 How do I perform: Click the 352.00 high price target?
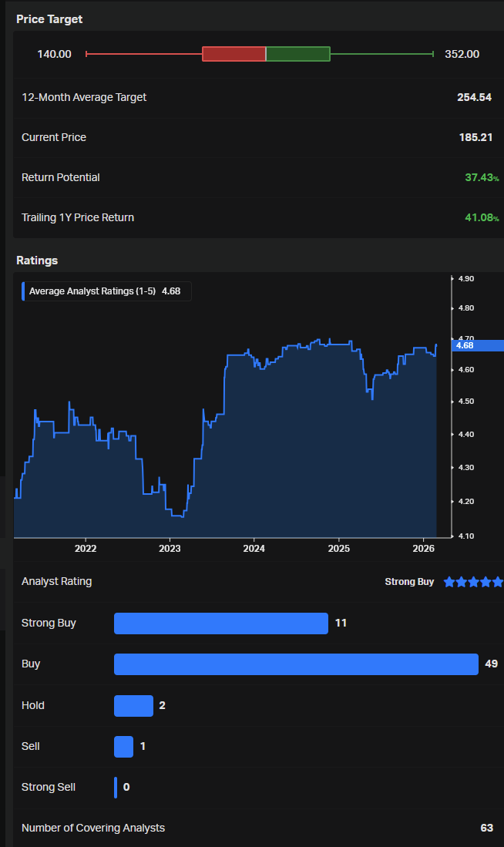[462, 54]
